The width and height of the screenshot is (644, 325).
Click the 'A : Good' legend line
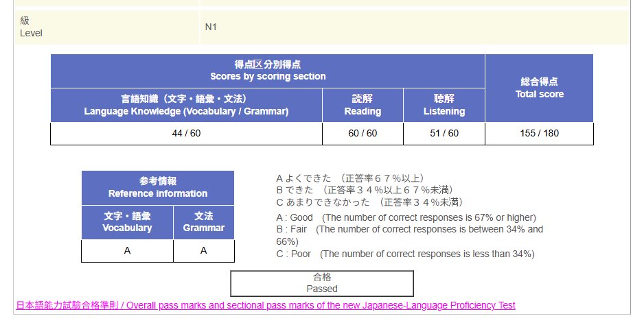[x=406, y=217]
